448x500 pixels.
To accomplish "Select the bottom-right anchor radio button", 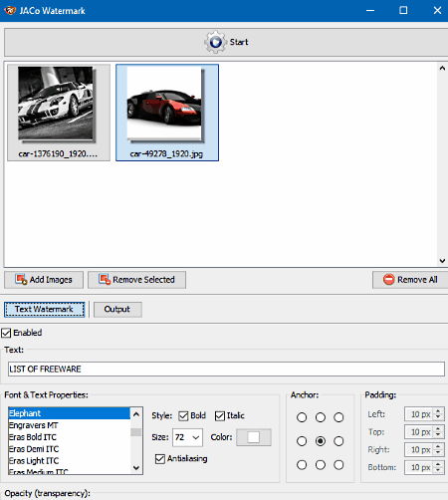I will 338,465.
